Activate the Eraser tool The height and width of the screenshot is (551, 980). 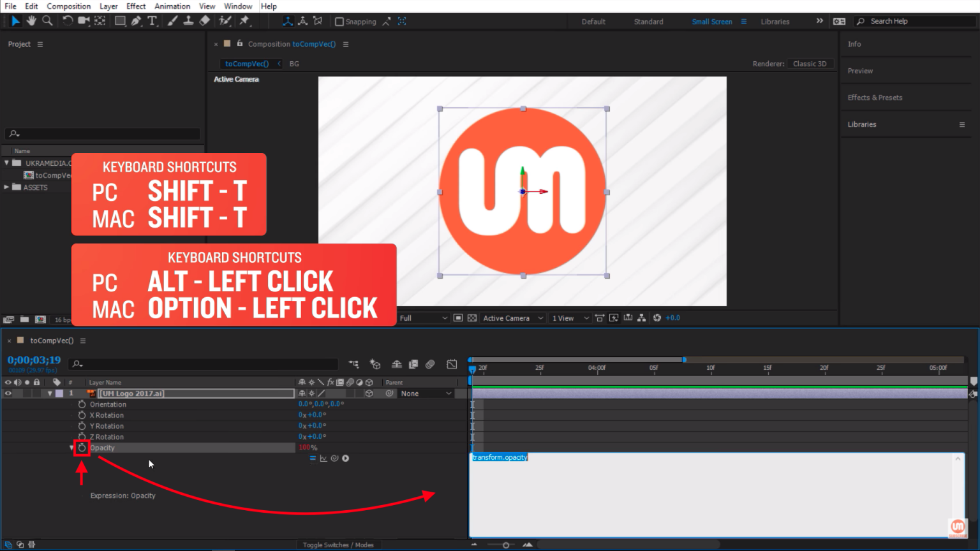[204, 21]
